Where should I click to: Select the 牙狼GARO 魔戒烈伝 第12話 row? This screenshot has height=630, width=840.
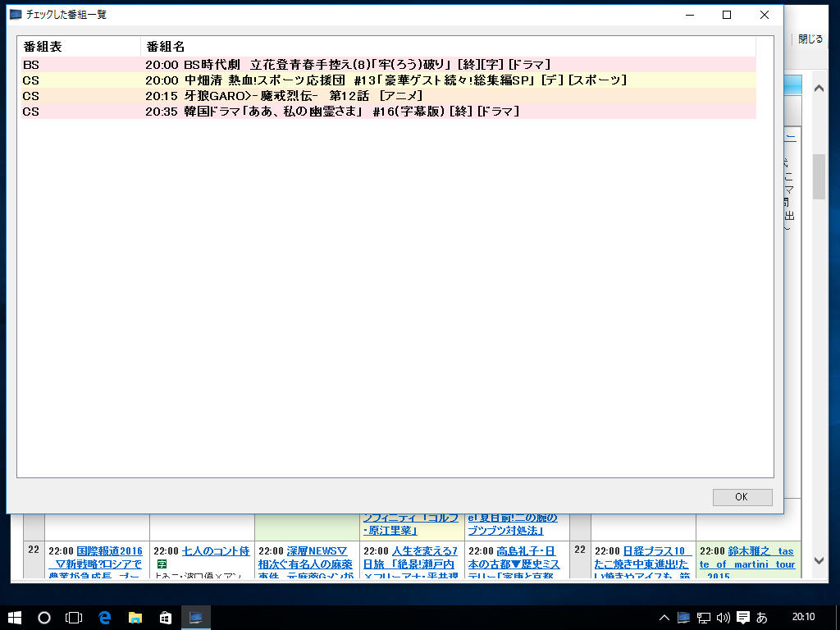coord(388,96)
